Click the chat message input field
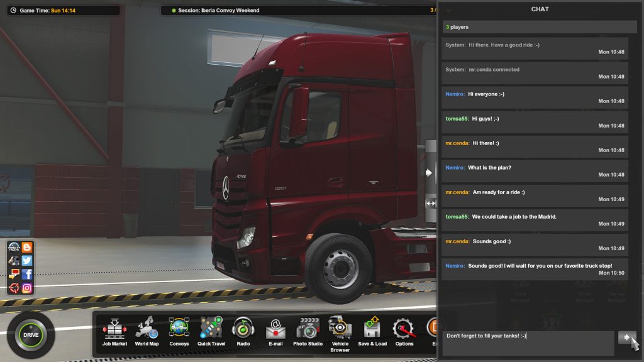Viewport: 644px width, 362px height. tap(528, 343)
